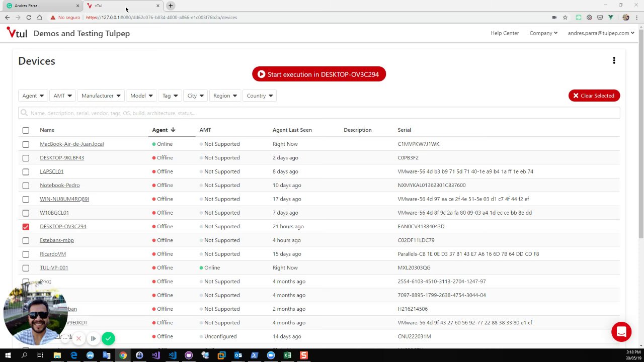This screenshot has width=644, height=362.
Task: Toggle the select-all devices checkbox
Action: (x=26, y=130)
